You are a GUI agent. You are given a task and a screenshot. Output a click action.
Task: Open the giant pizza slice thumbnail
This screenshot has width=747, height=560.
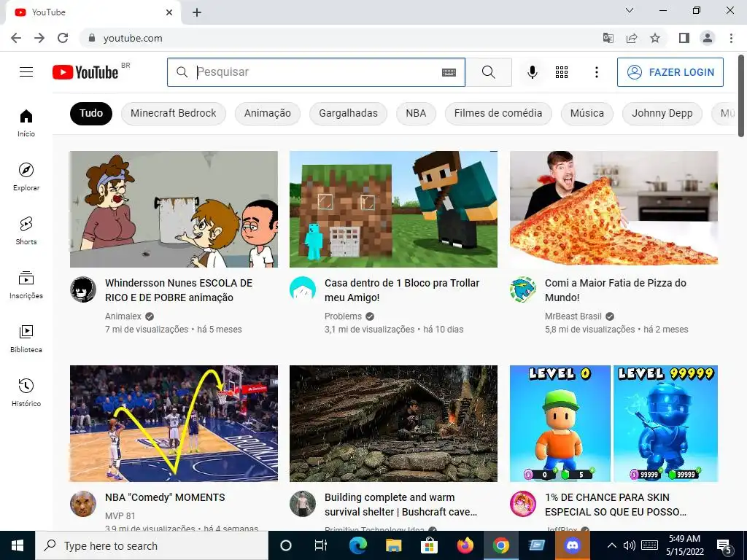coord(614,209)
